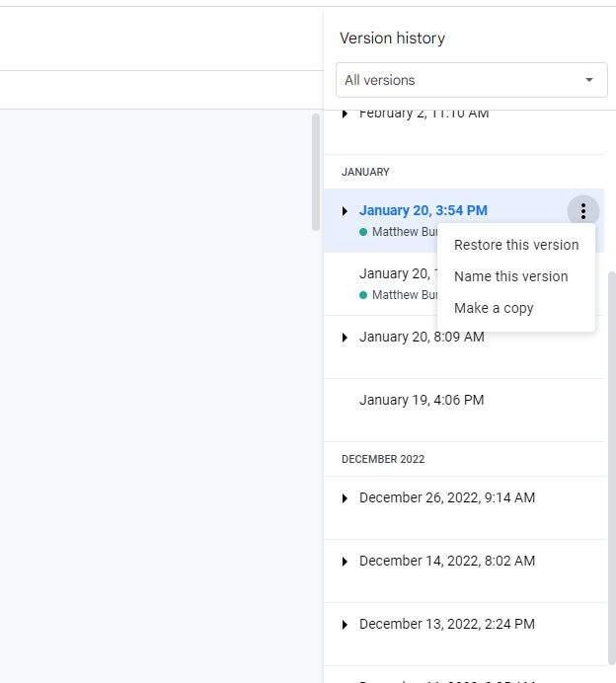Image resolution: width=616 pixels, height=683 pixels.
Task: Click Make a copy option
Action: [x=494, y=308]
